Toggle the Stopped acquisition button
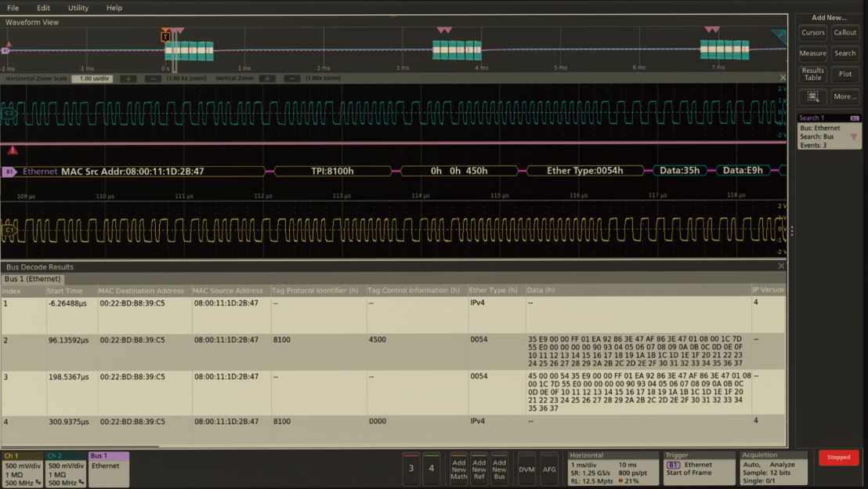 838,458
